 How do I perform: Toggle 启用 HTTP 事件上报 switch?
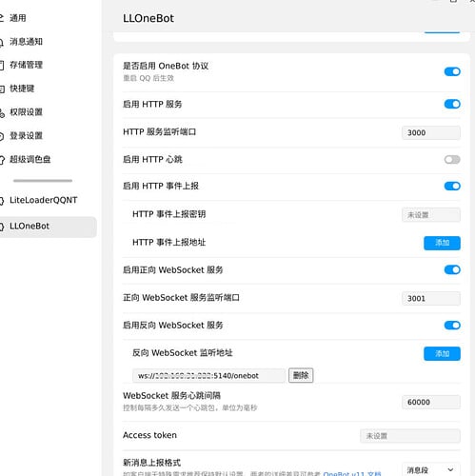452,186
